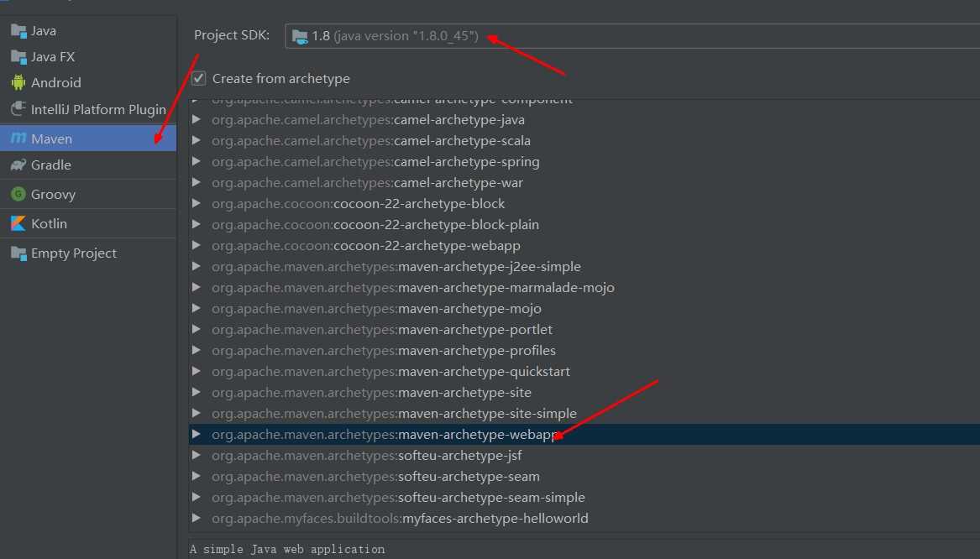Click the green Android robot icon
Viewport: 980px width, 559px height.
pos(18,82)
